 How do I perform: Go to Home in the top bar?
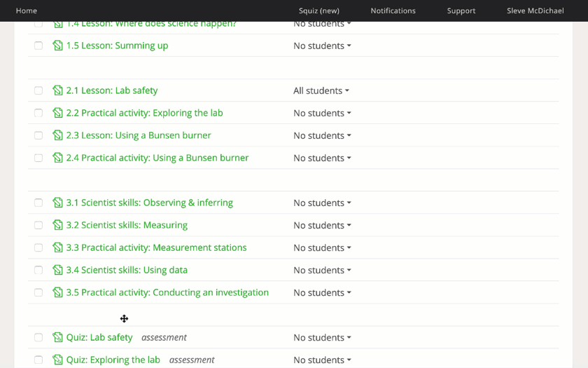(27, 11)
